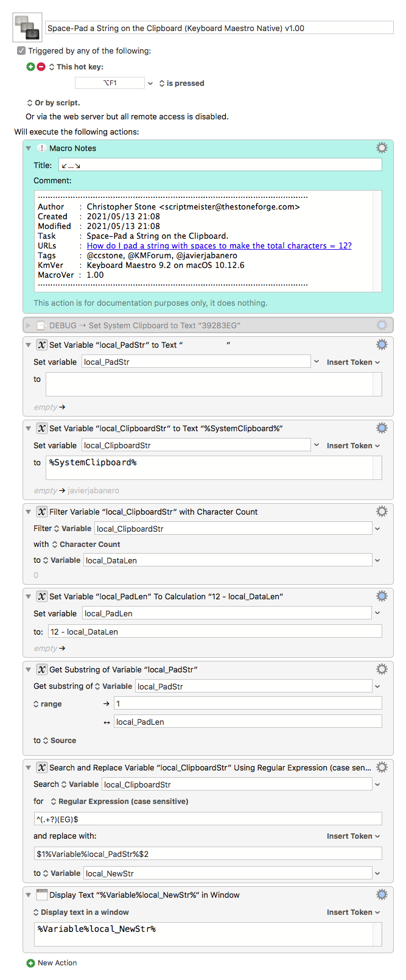Open gear menu of Get Substring action
406x980 pixels.
tap(382, 669)
